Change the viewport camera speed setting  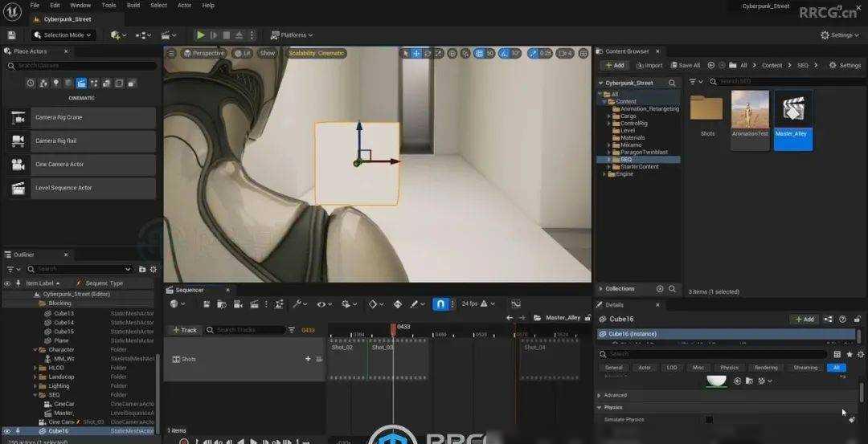(x=565, y=53)
